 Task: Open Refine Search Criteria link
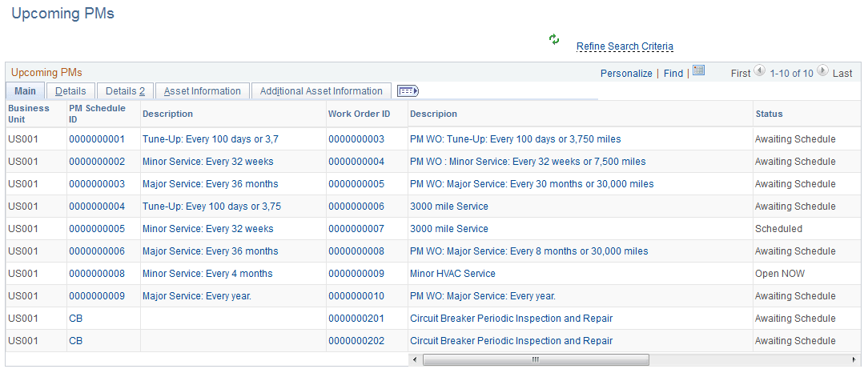pyautogui.click(x=625, y=46)
